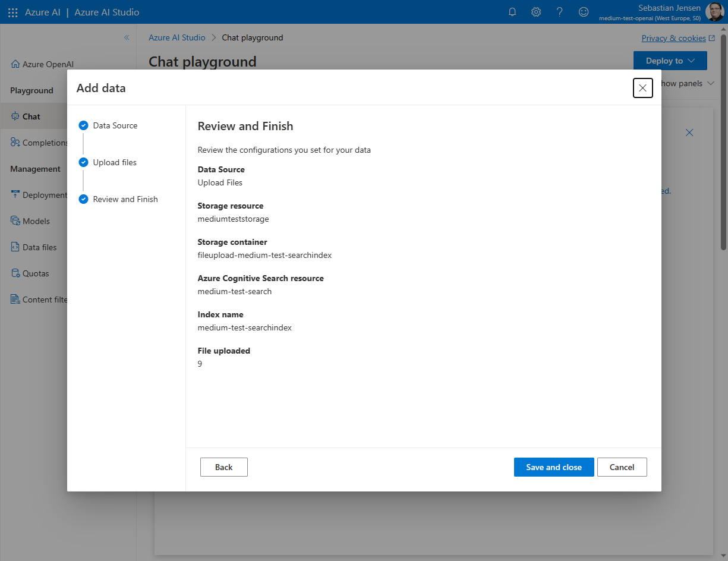Click the help question mark icon
The height and width of the screenshot is (561, 728).
pos(560,12)
